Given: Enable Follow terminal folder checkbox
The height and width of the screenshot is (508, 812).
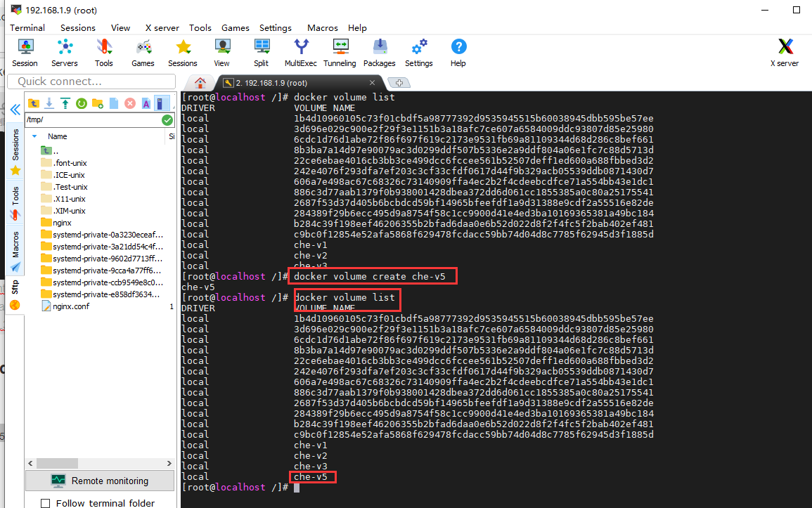Looking at the screenshot, I should click(46, 503).
